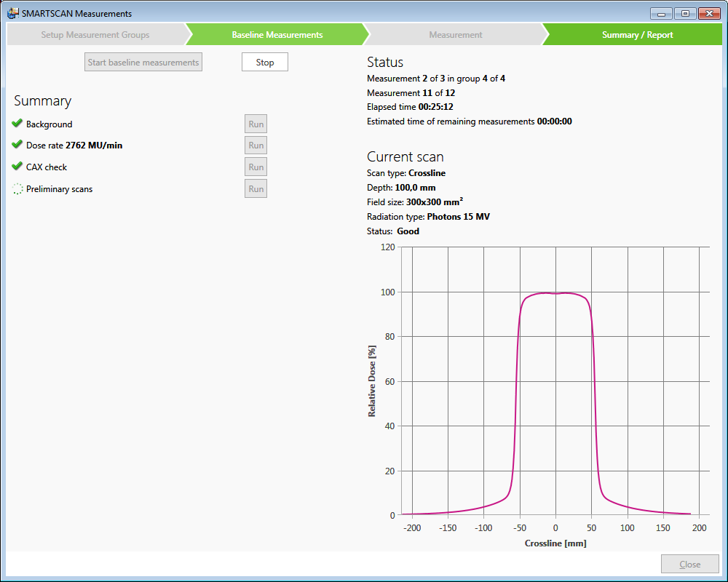Click the green checkmark next to Background
Screen dimensions: 728x582
tap(17, 124)
